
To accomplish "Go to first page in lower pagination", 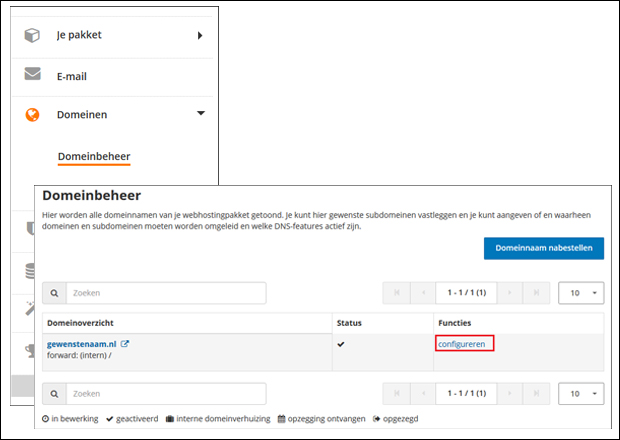I will [x=397, y=393].
